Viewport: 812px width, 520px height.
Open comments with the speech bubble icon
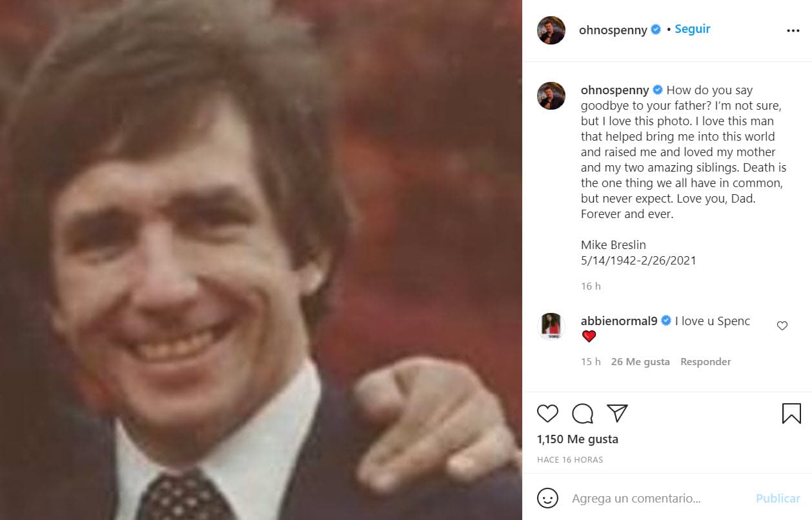[x=582, y=414]
